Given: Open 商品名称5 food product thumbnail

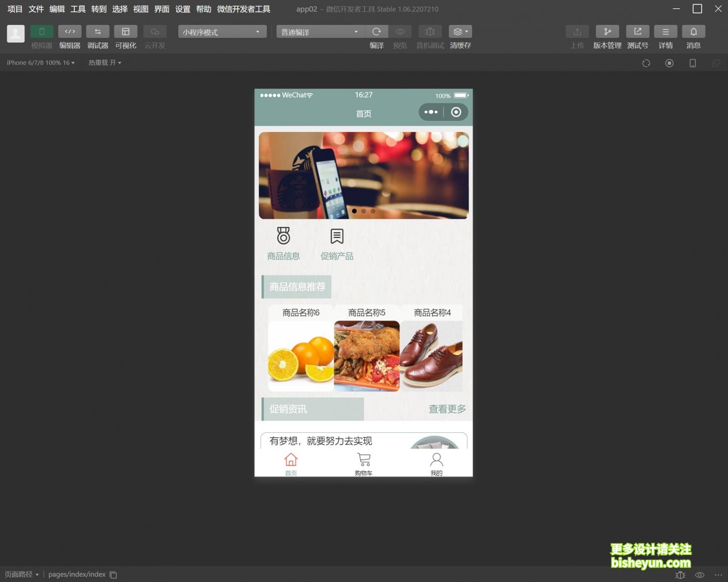Looking at the screenshot, I should point(367,356).
